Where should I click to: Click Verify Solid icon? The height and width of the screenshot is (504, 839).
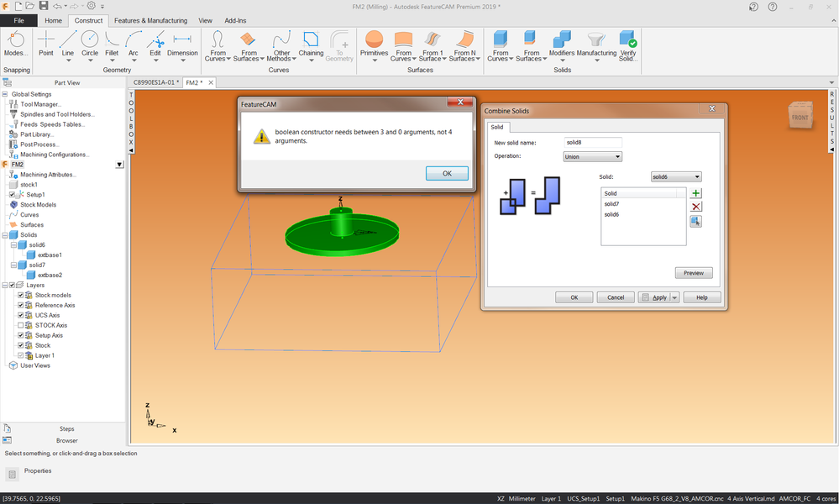(627, 39)
